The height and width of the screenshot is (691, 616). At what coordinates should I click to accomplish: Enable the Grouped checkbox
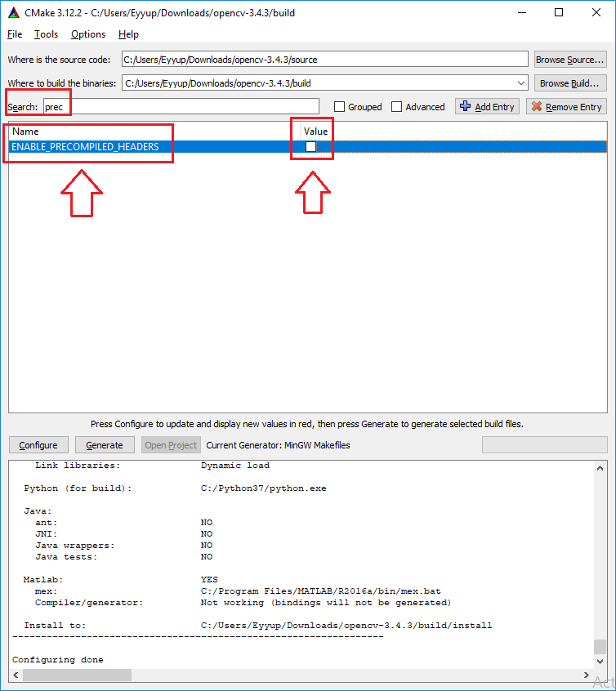click(x=339, y=107)
